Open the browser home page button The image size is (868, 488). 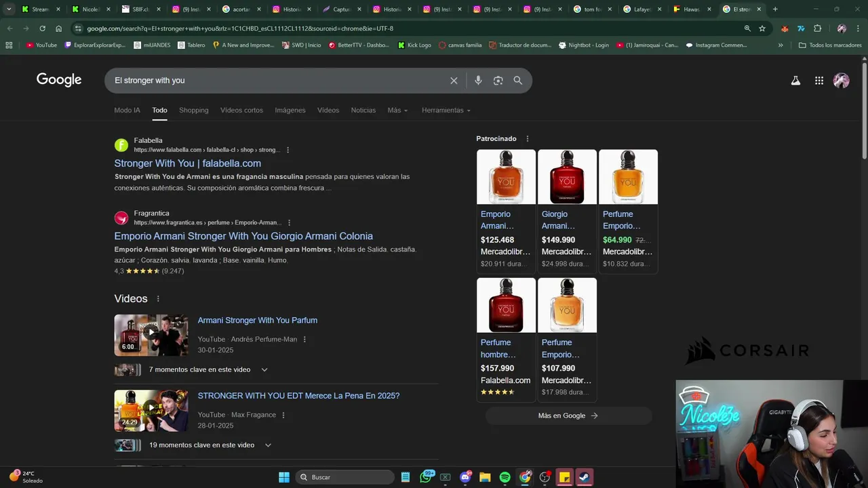(x=59, y=28)
